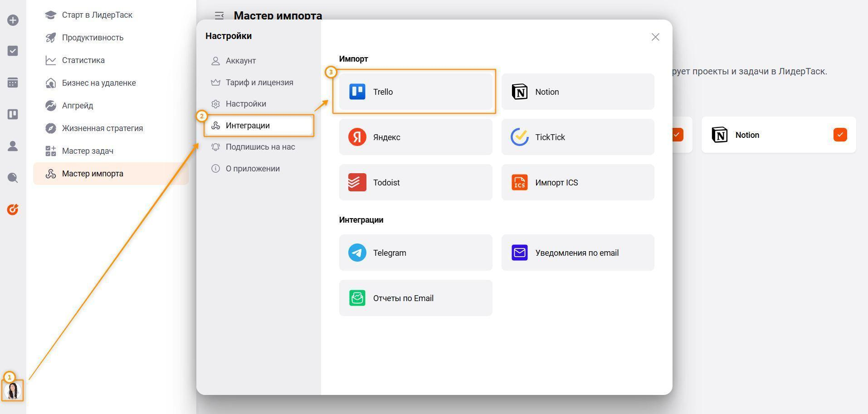This screenshot has height=414, width=868.
Task: Open Настройки section in settings sidebar
Action: (x=258, y=104)
